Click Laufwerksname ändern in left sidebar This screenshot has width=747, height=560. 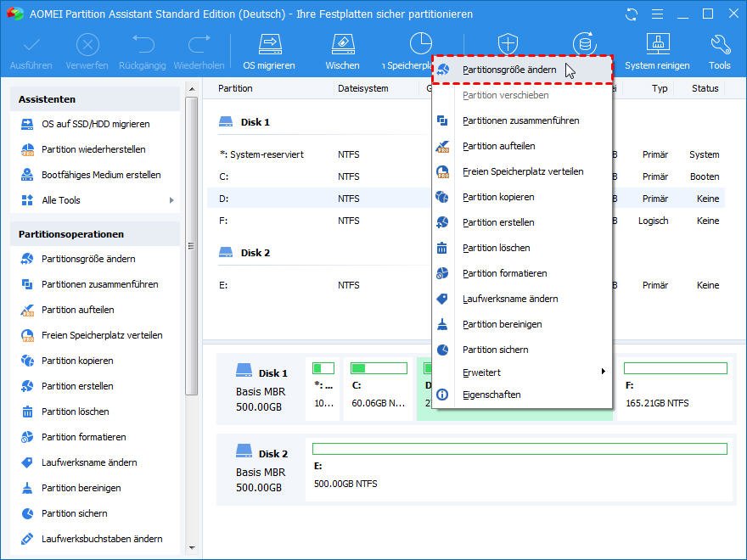pos(95,462)
